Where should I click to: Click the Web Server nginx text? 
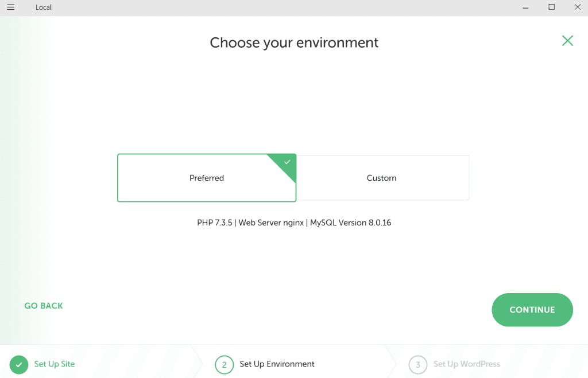271,223
